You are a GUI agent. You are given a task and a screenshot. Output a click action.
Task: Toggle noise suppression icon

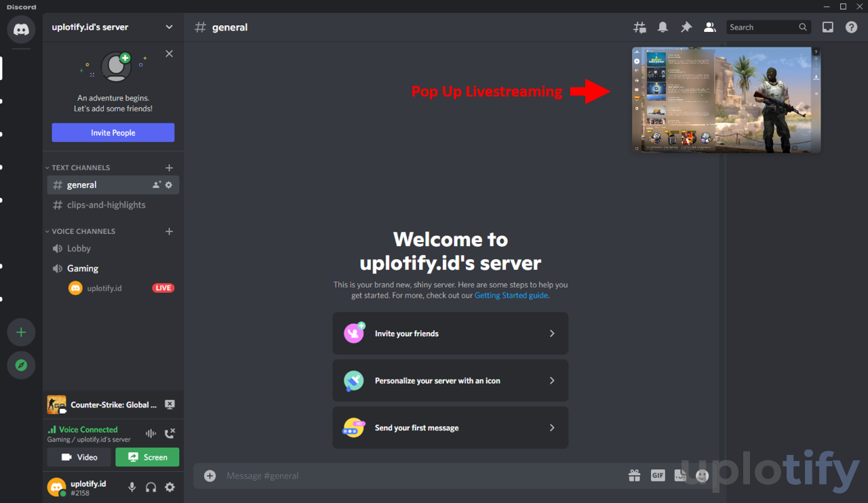(x=151, y=433)
